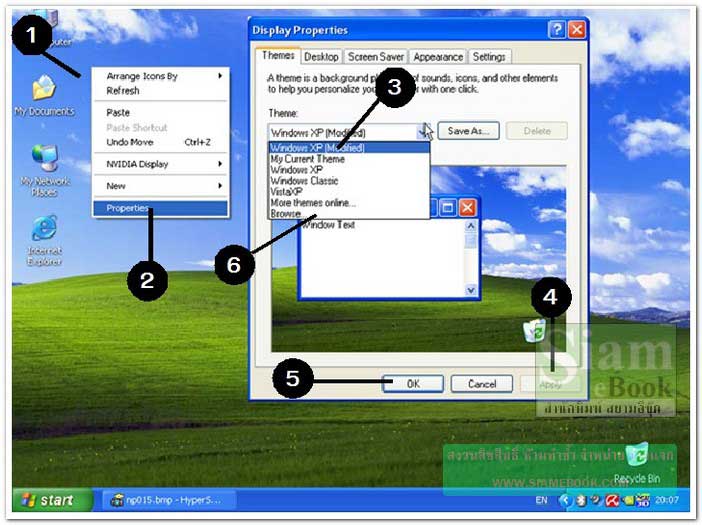Select the Recycle Bin desktop icon
The height and width of the screenshot is (525, 702).
(x=637, y=464)
